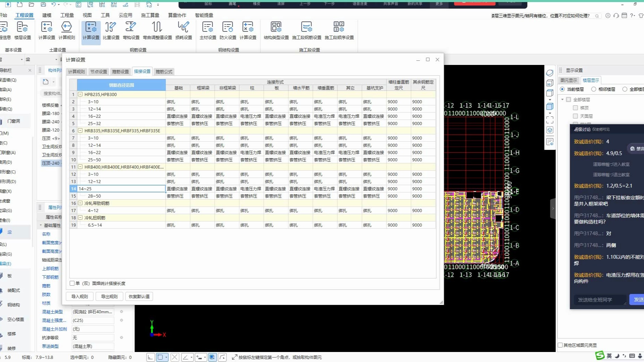Select the 相邻楼层 radio button
Viewport: 644px width, 362px height.
point(594,89)
